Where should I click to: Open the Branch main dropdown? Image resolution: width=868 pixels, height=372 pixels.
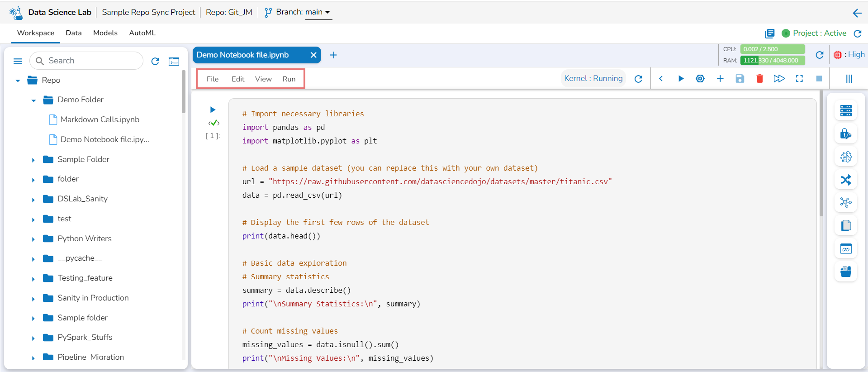[x=318, y=12]
